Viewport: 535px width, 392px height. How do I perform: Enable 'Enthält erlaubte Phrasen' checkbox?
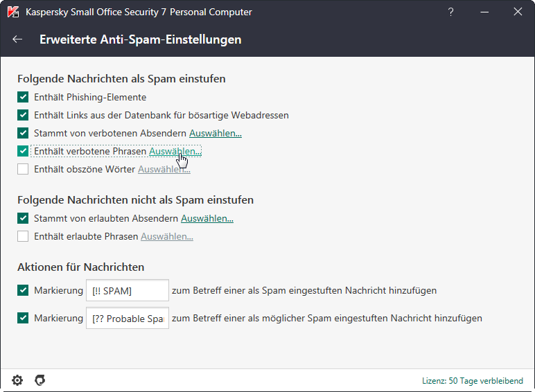pos(23,237)
